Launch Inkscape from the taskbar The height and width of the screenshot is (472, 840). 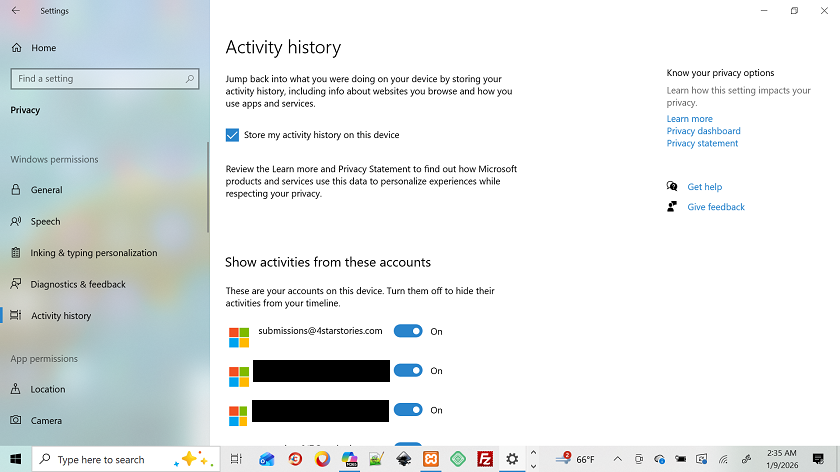[x=403, y=459]
